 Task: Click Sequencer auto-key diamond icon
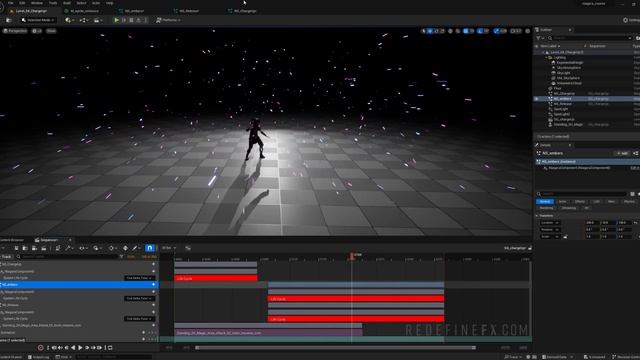[x=125, y=248]
